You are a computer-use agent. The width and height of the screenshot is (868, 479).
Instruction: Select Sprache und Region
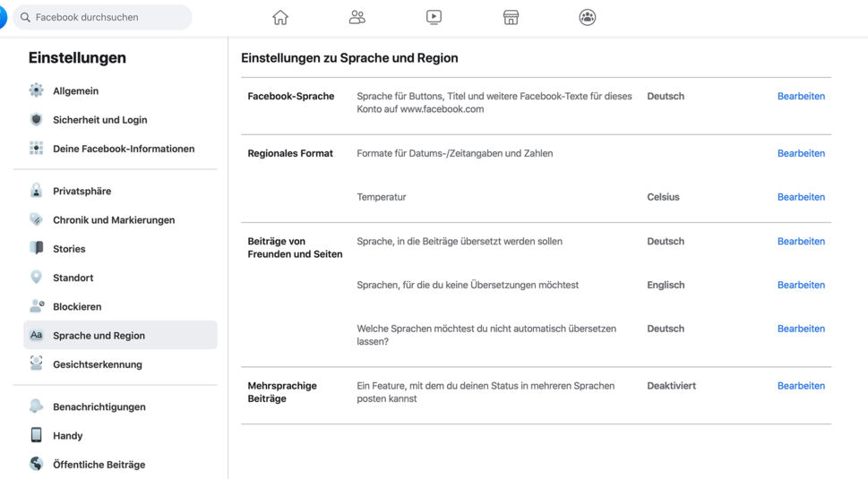click(x=120, y=335)
